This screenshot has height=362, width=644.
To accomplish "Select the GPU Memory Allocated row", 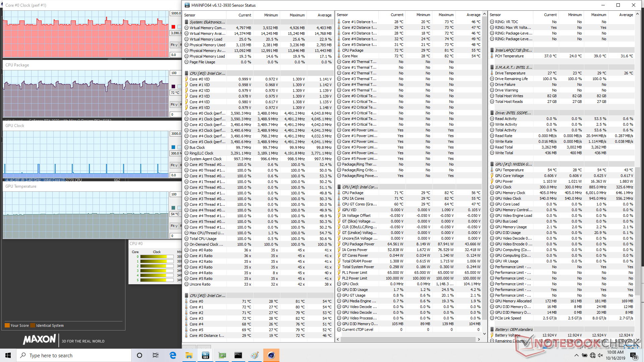I will click(x=562, y=301).
